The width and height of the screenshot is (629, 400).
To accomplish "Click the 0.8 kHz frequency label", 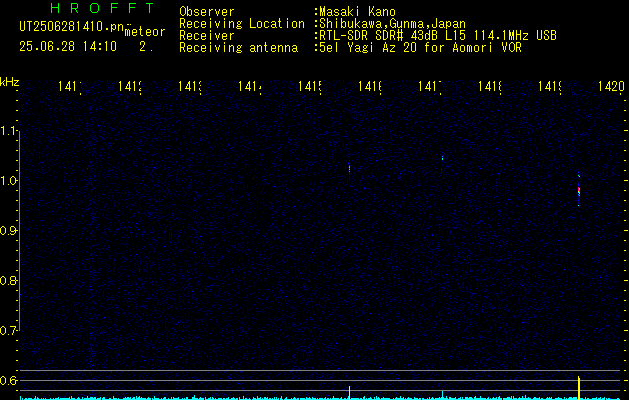I will pos(8,280).
